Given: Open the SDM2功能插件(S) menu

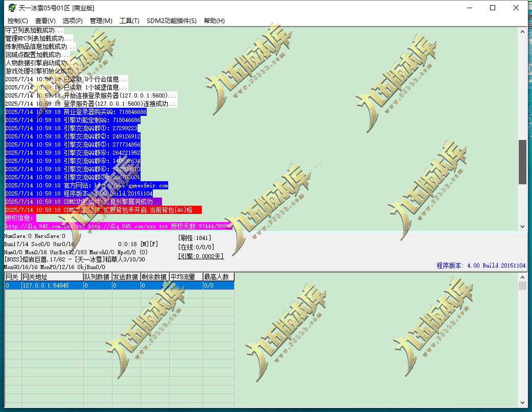Looking at the screenshot, I should click(171, 20).
